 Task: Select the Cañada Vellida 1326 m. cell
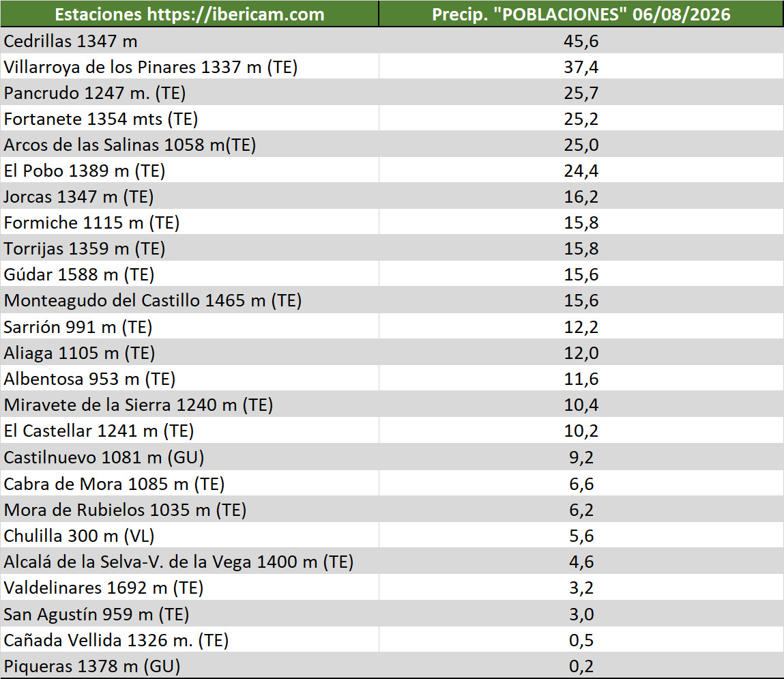pyautogui.click(x=190, y=639)
